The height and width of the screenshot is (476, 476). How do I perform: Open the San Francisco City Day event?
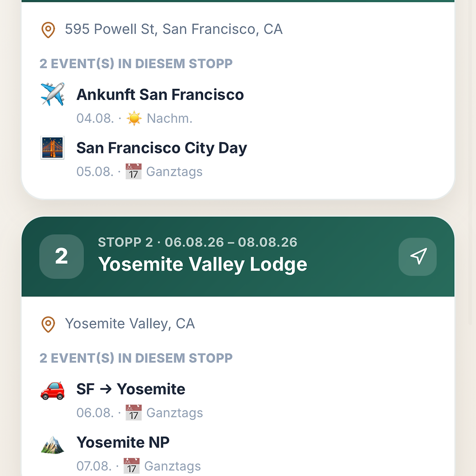click(238, 158)
